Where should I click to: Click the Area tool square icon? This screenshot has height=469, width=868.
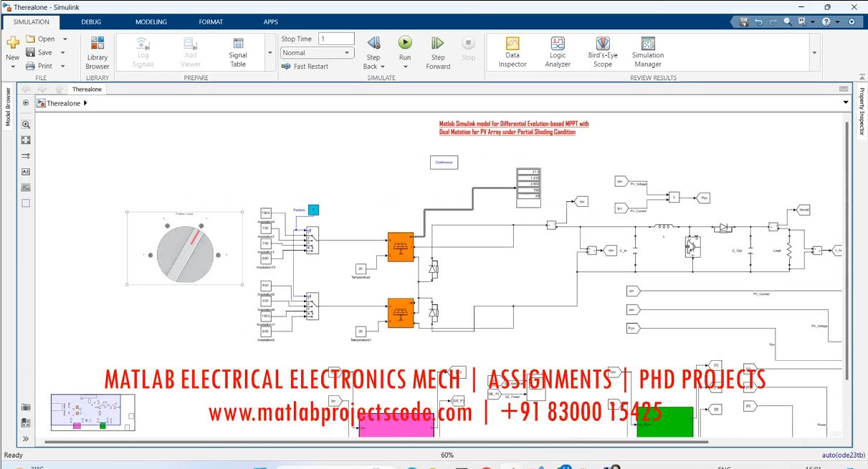pos(26,203)
